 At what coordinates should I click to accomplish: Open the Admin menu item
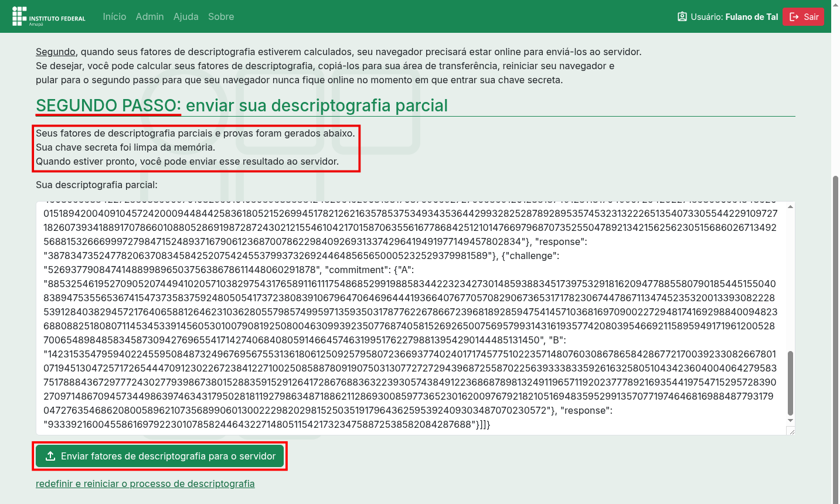point(149,16)
